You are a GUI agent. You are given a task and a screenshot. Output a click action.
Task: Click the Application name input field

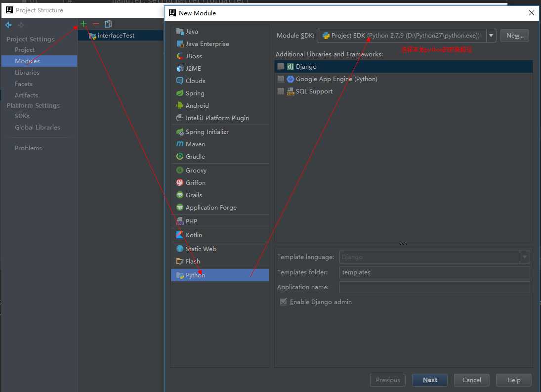point(434,287)
